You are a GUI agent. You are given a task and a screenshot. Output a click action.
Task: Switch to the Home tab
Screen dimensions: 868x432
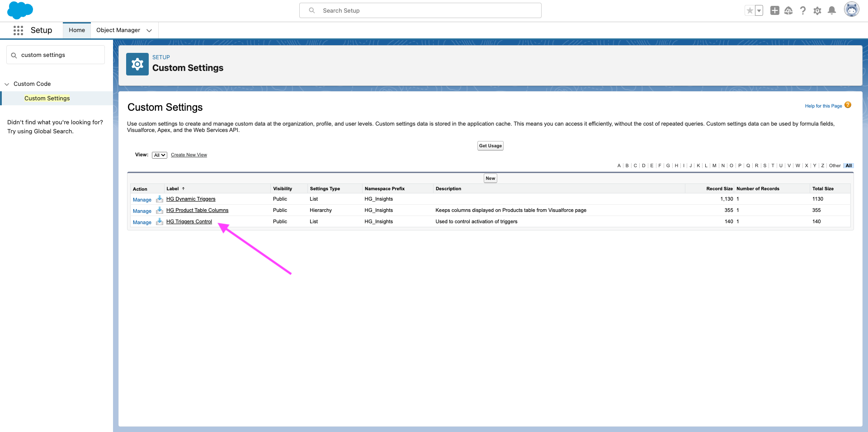point(77,30)
